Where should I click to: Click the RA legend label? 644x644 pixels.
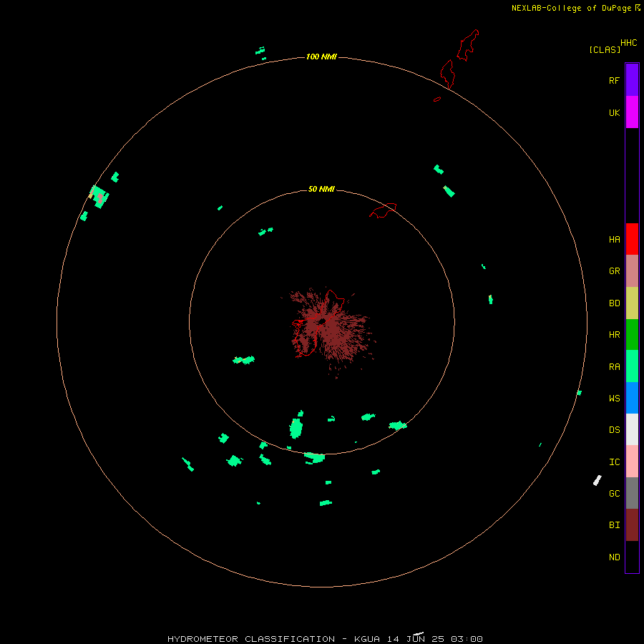point(614,367)
